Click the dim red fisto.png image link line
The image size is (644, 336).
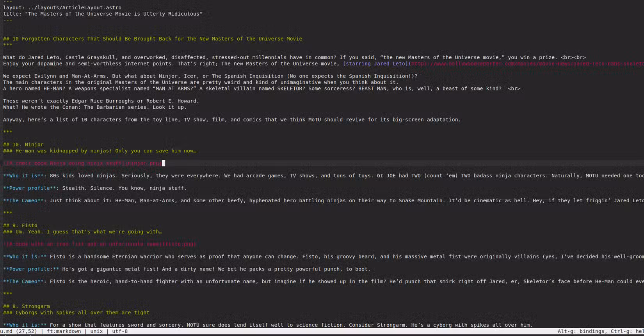(100, 244)
